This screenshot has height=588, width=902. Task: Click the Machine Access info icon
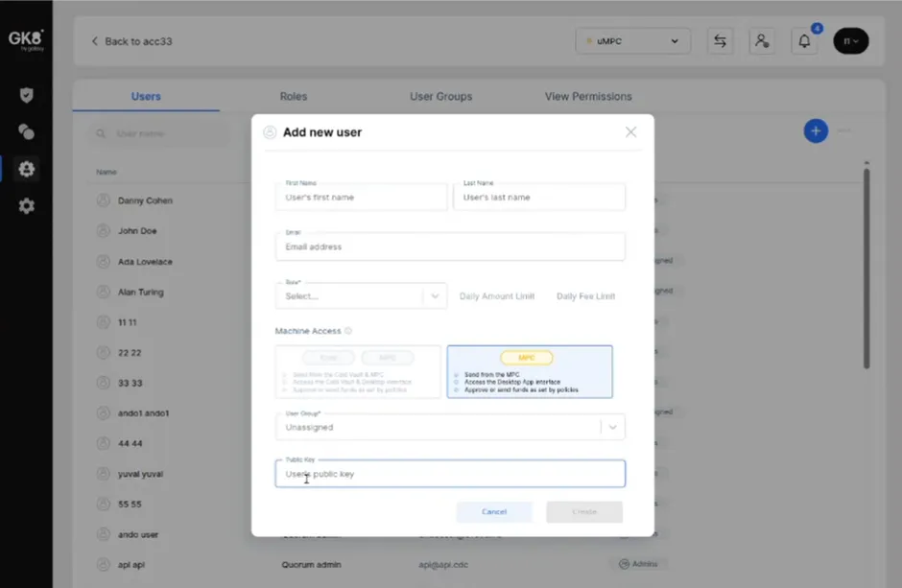click(348, 331)
